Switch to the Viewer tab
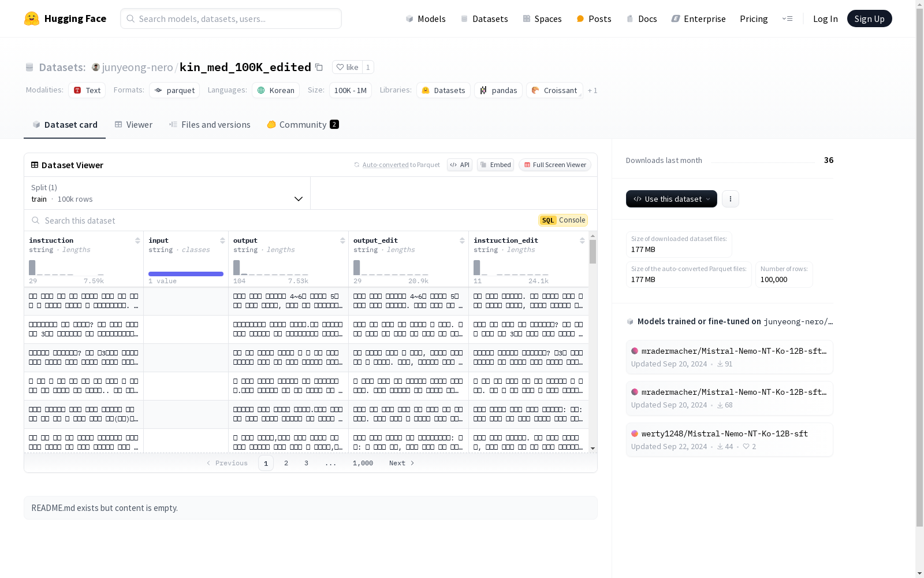Viewport: 924px width, 578px height. pyautogui.click(x=133, y=124)
